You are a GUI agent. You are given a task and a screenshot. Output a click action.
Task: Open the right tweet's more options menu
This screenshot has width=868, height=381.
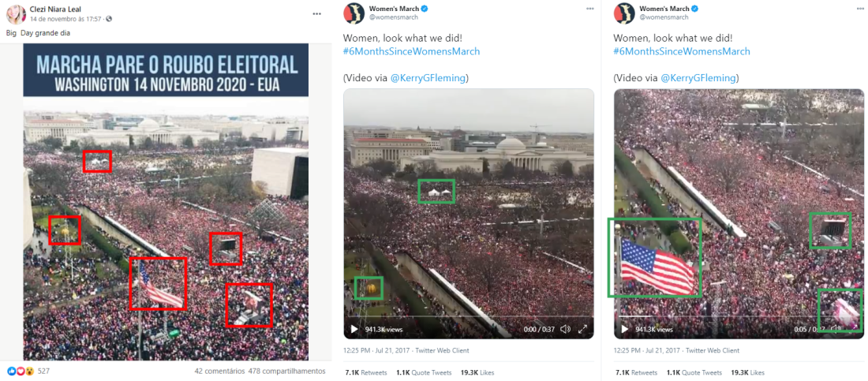859,9
